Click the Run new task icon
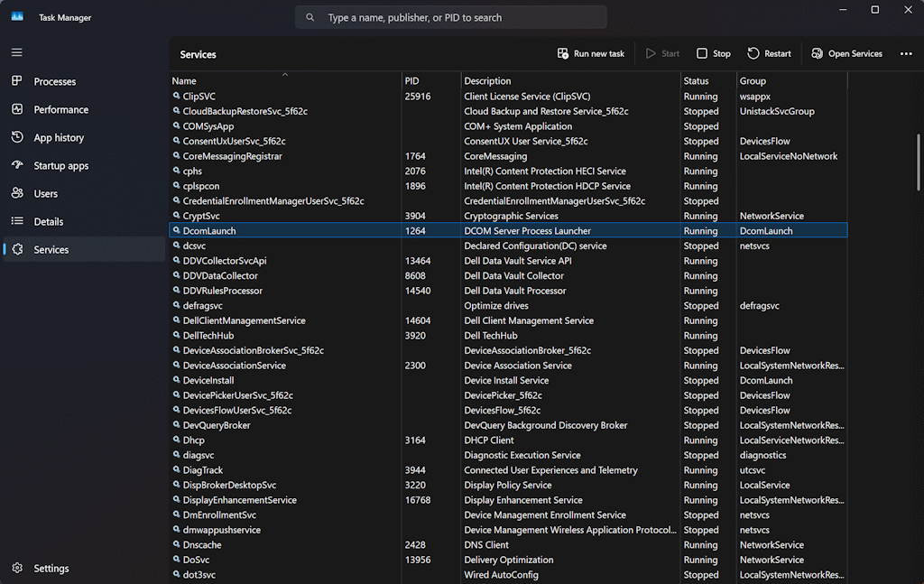Viewport: 924px width, 584px height. click(563, 53)
